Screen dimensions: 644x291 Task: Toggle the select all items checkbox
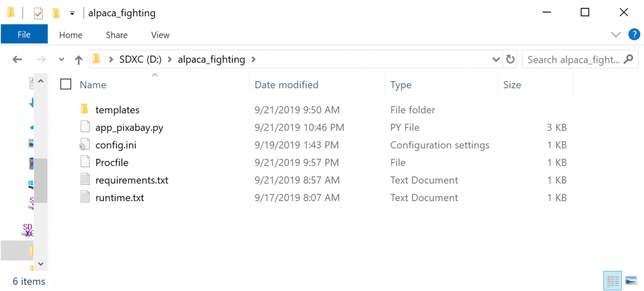coord(66,85)
